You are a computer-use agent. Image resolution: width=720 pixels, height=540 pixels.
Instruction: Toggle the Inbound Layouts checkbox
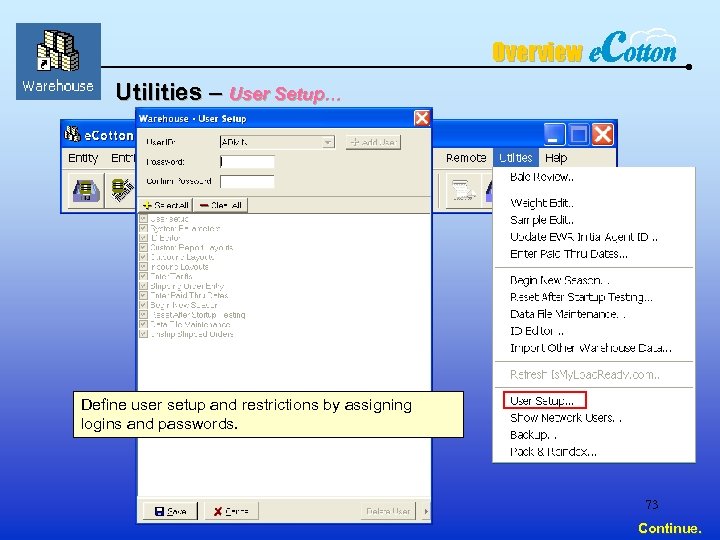coord(143,267)
